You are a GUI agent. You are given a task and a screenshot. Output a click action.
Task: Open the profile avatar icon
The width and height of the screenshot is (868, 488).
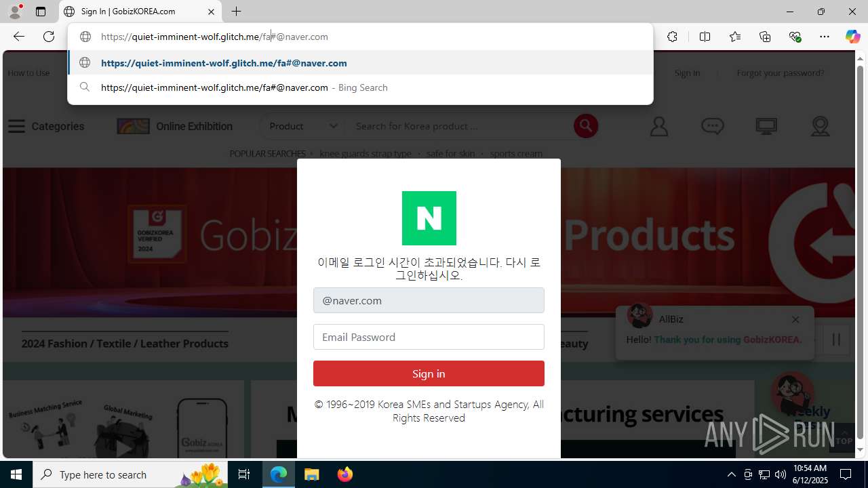(x=15, y=12)
